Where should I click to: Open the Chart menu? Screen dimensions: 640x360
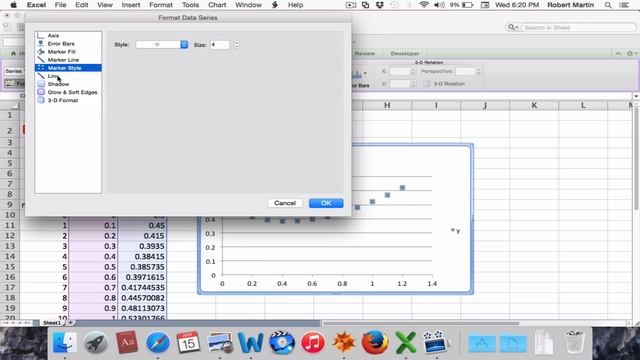[217, 5]
